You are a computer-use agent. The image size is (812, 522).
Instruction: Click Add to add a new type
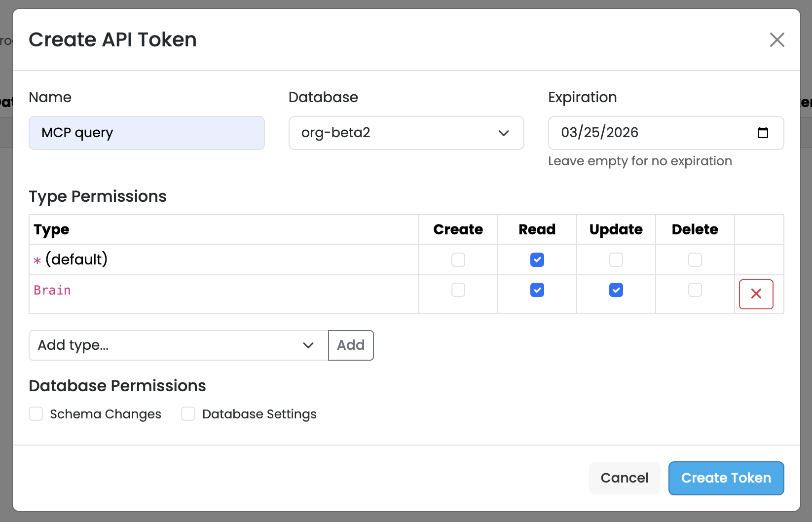[350, 345]
